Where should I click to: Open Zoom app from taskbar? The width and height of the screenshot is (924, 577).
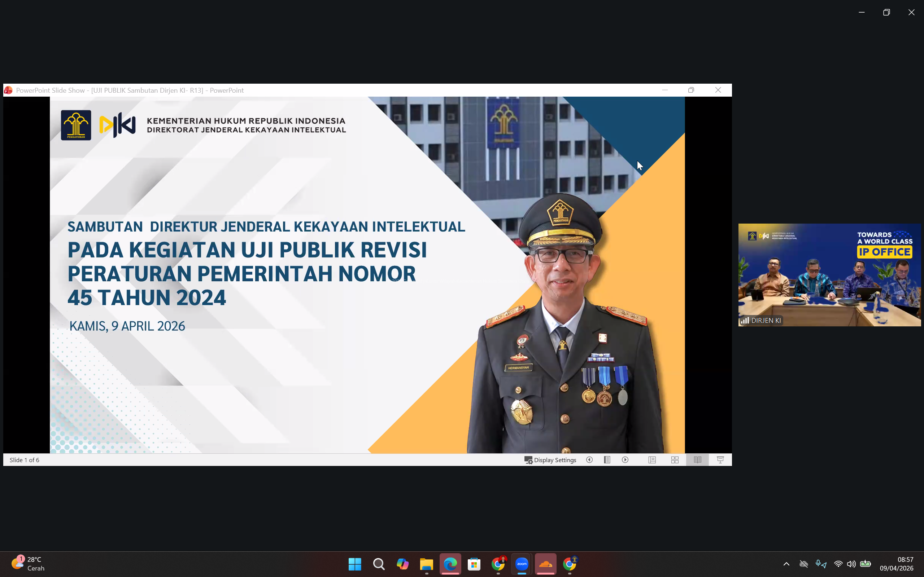tap(522, 564)
